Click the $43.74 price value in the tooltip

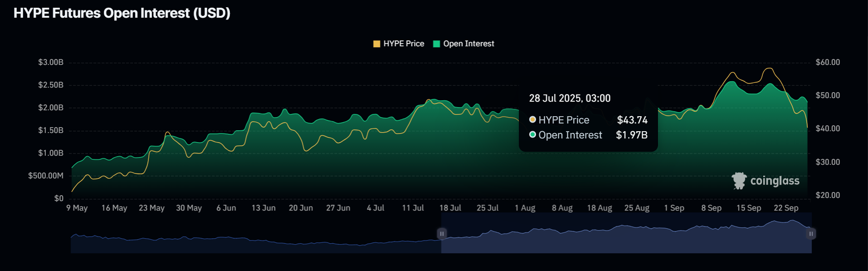632,120
